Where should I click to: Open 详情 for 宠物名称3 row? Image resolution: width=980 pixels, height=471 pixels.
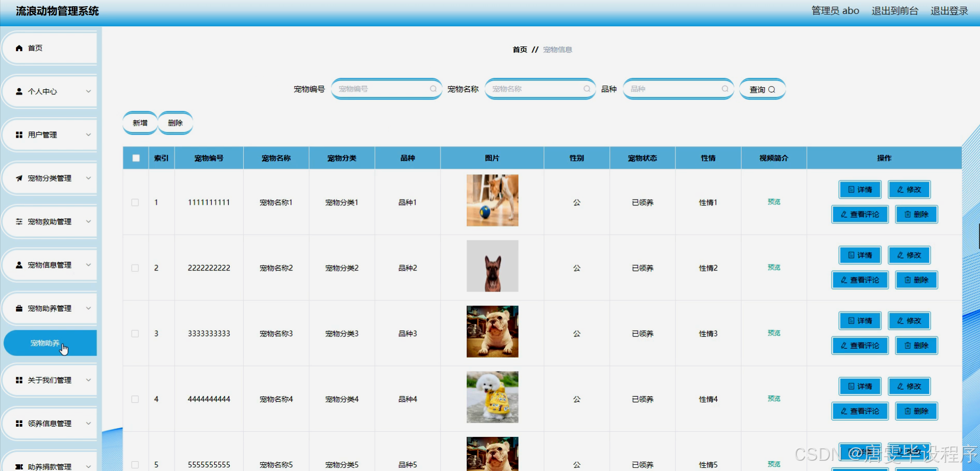(860, 320)
